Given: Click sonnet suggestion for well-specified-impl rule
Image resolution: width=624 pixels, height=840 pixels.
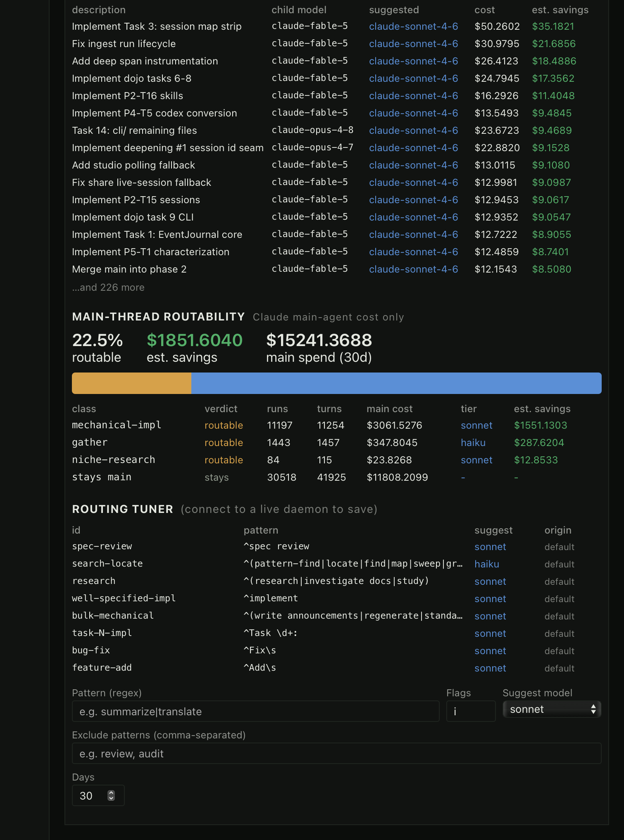Looking at the screenshot, I should click(x=490, y=599).
